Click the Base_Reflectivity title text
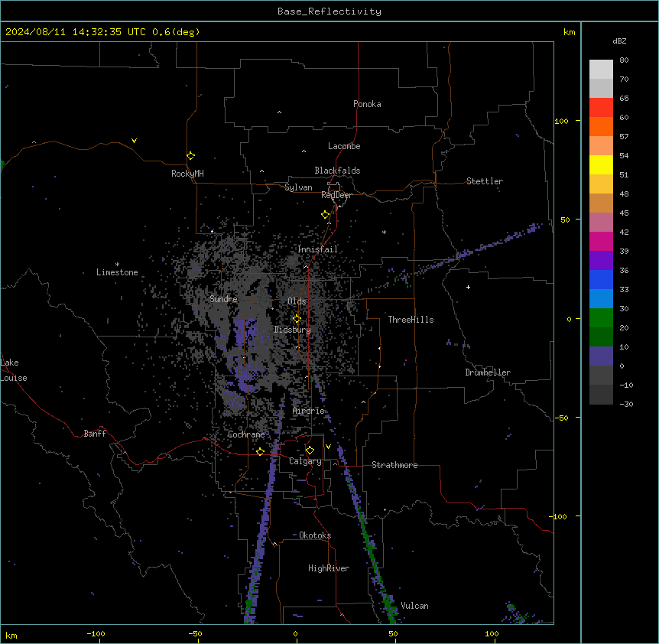659x644 pixels. coord(329,11)
